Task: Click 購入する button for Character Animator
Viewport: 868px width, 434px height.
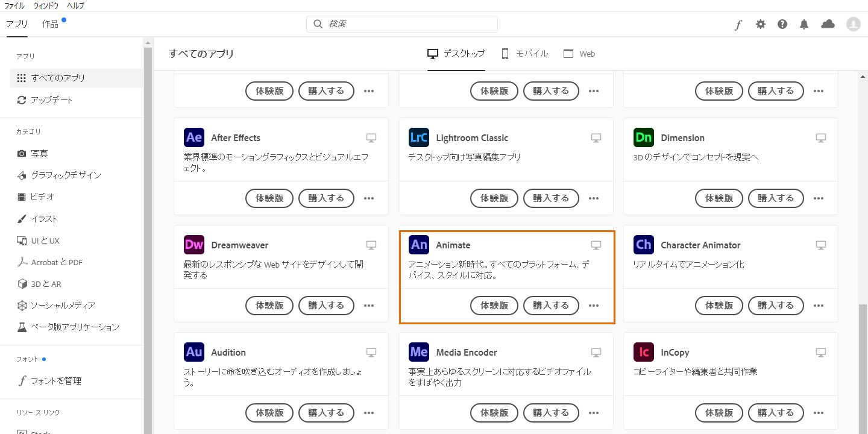Action: pyautogui.click(x=776, y=306)
